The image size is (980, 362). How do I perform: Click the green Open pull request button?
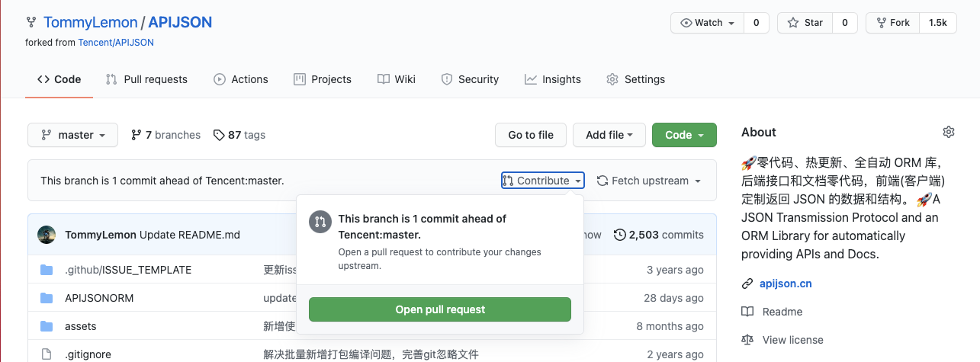point(440,309)
